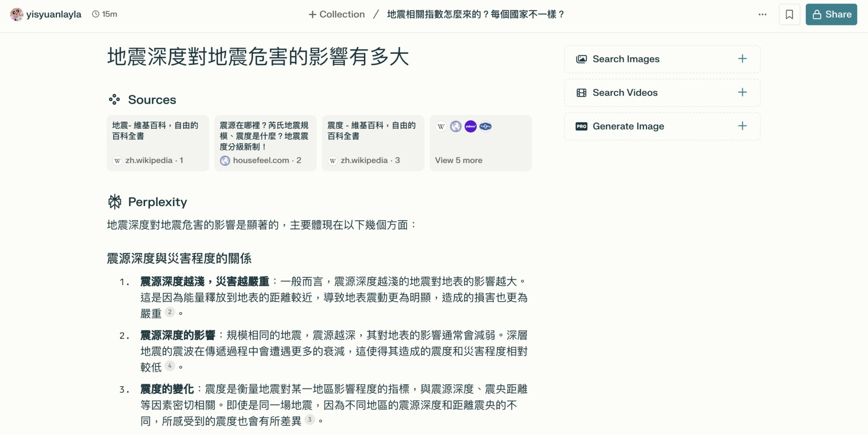Click the bookmark icon in top bar

[x=789, y=14]
